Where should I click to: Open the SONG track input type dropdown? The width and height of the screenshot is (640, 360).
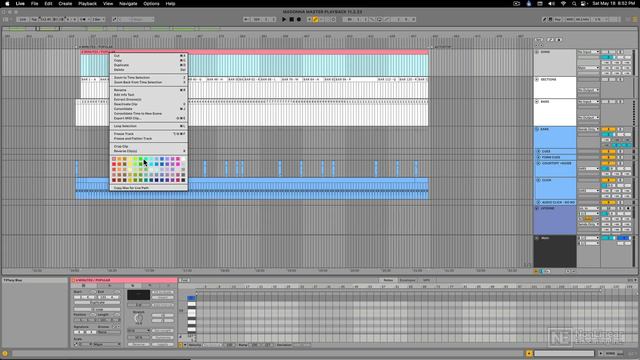pos(588,52)
